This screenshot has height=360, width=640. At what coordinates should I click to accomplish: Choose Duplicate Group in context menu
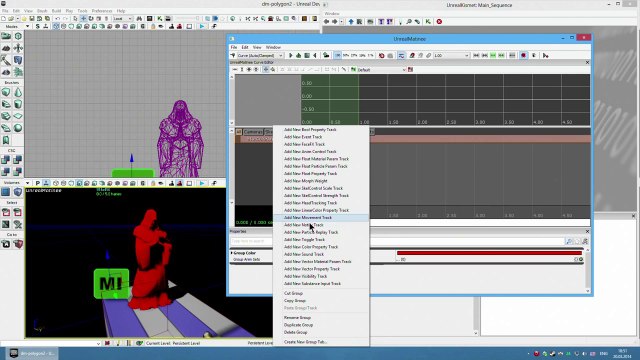tap(321, 325)
